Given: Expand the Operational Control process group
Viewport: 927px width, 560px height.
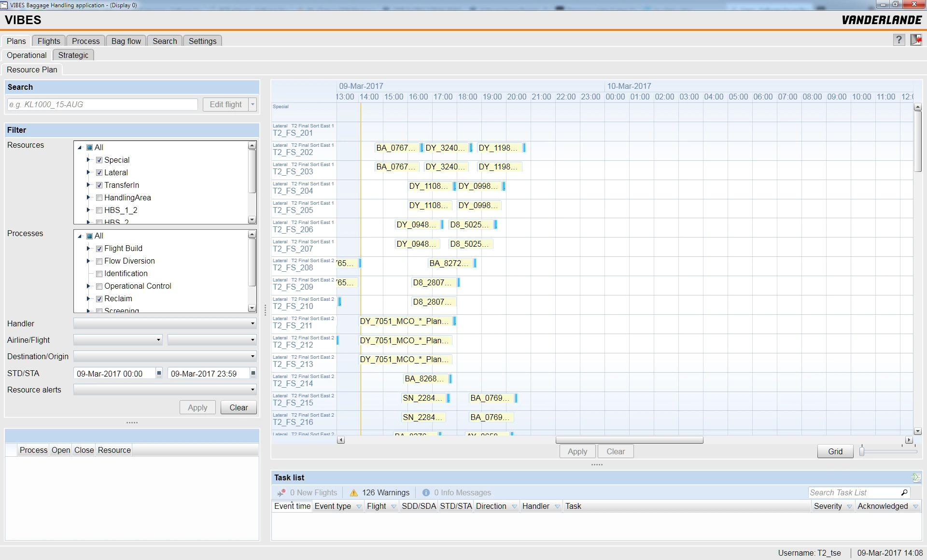Looking at the screenshot, I should 90,286.
